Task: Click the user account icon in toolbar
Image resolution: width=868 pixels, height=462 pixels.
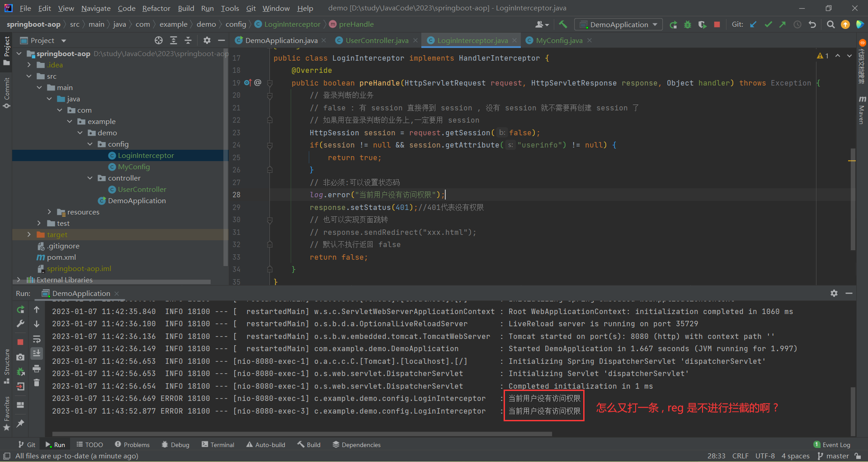Action: point(541,24)
